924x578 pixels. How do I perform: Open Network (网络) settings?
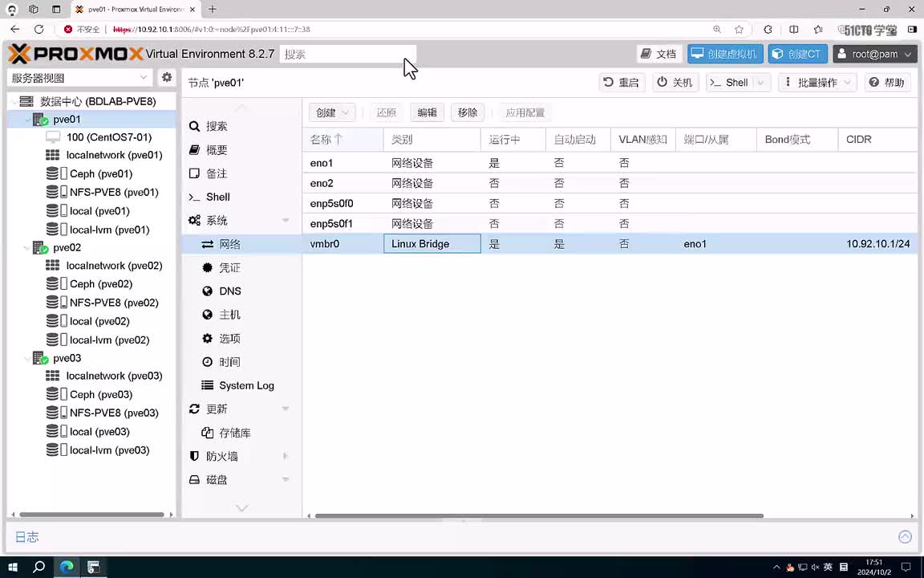click(x=241, y=244)
